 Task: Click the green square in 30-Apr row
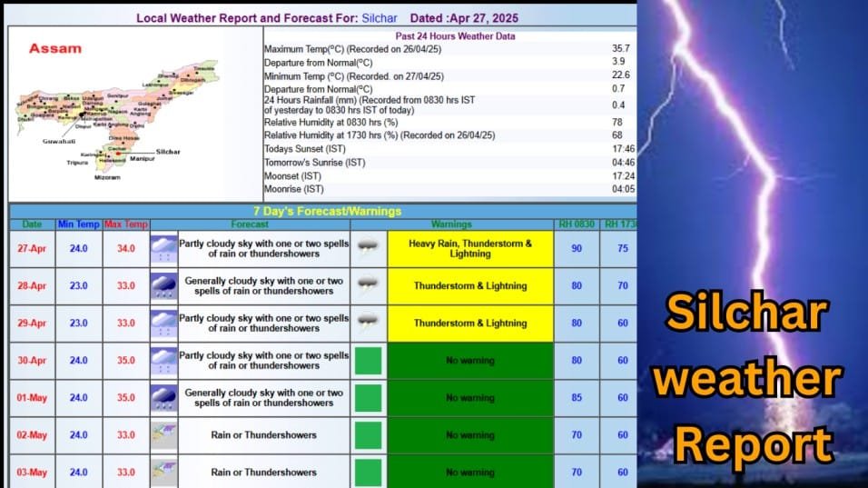pos(368,360)
